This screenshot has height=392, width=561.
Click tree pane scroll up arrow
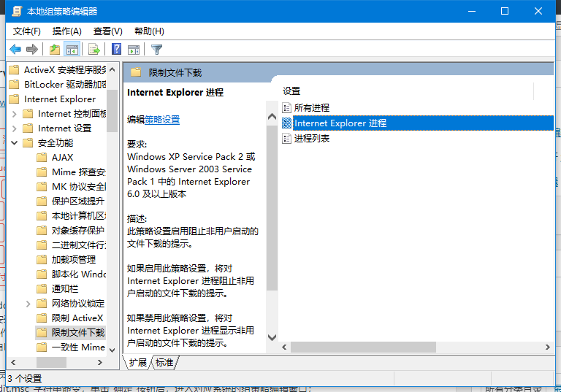click(x=112, y=69)
